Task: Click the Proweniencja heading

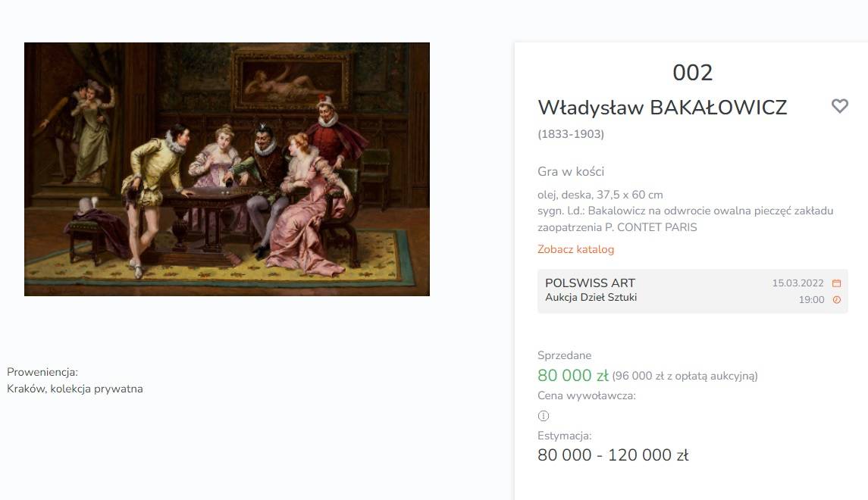Action: tap(42, 372)
